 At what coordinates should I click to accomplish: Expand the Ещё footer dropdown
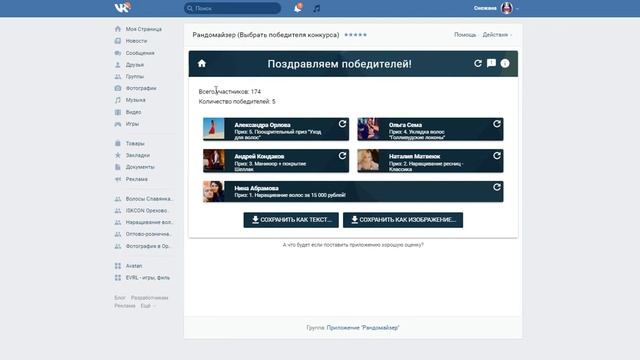[x=147, y=306]
